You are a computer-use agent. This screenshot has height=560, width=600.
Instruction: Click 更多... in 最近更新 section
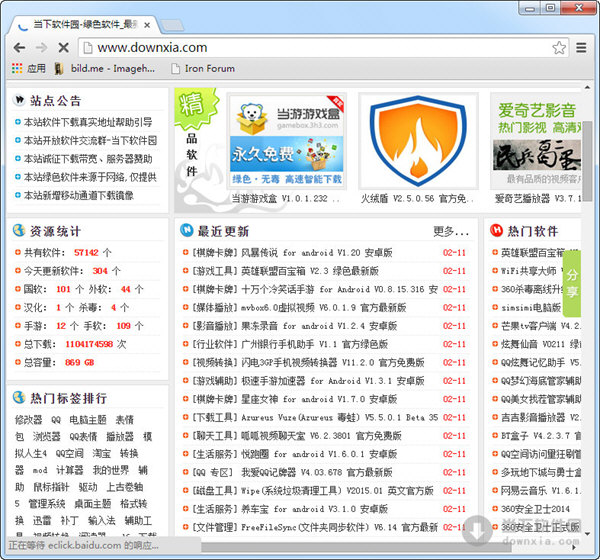tap(451, 232)
